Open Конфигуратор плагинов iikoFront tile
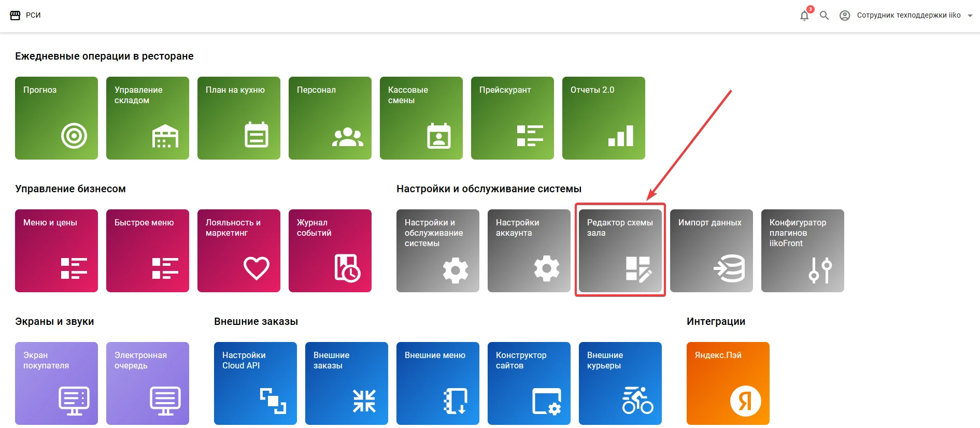Viewport: 980px width, 428px height. coord(803,251)
